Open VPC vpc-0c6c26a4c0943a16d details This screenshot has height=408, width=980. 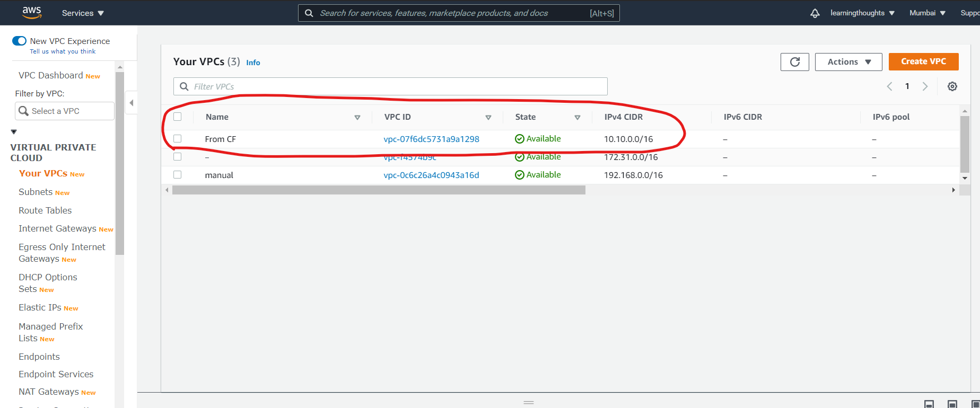click(x=431, y=175)
